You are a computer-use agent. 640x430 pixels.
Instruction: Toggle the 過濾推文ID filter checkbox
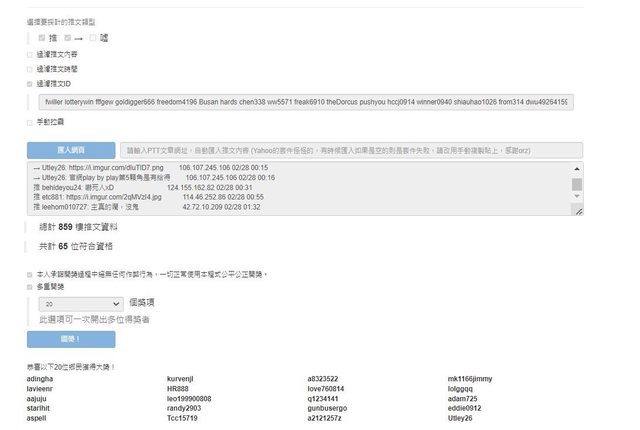[29, 85]
